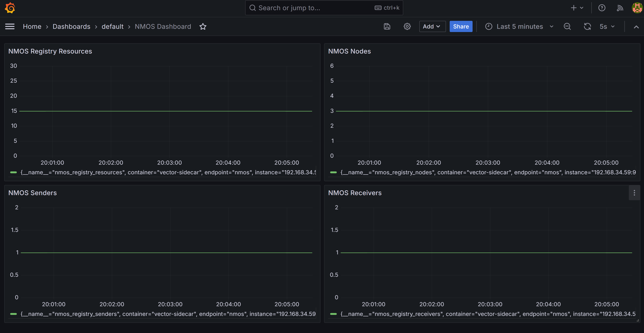
Task: Go to the Dashboards breadcrumb link
Action: coord(71,26)
